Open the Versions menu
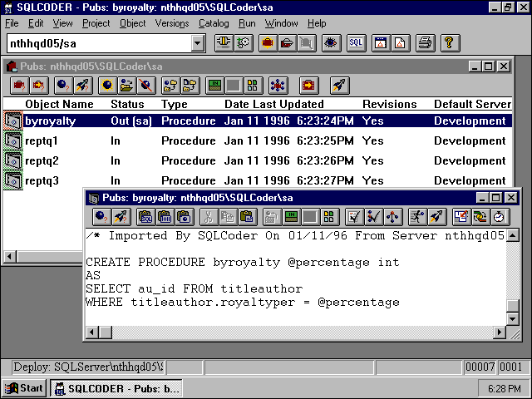The image size is (532, 399). 172,23
